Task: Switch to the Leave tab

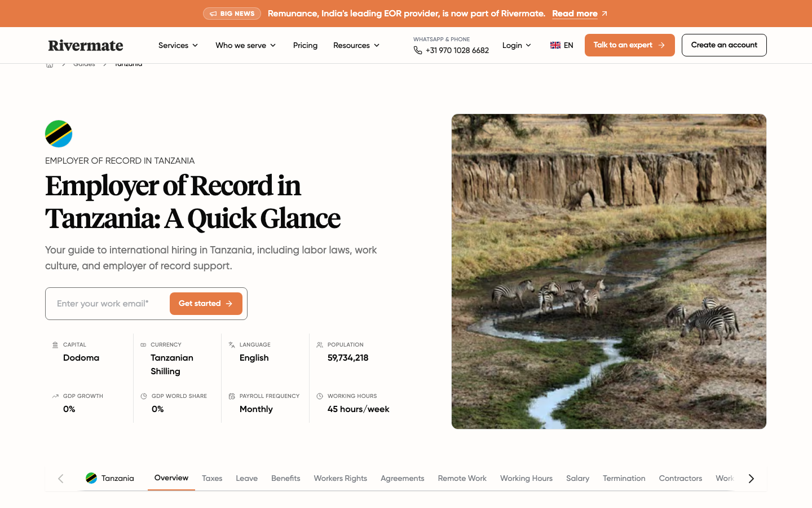Action: point(246,478)
